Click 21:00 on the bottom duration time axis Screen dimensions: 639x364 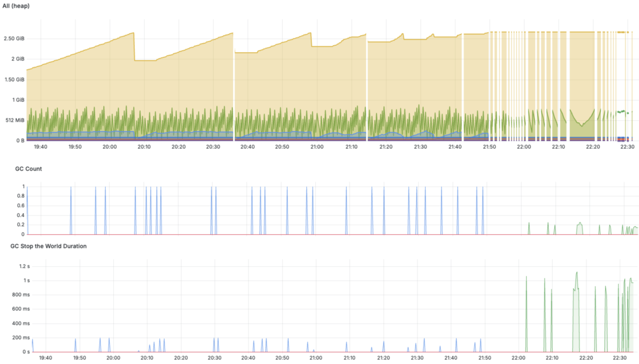pos(316,358)
